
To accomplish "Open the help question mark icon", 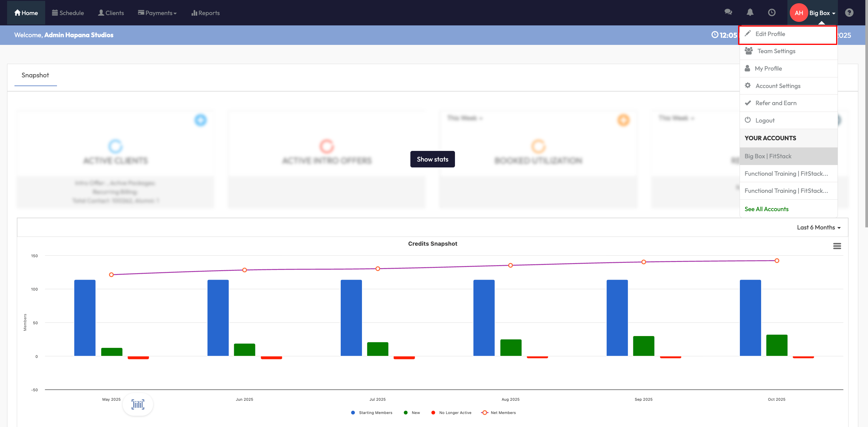I will click(849, 12).
